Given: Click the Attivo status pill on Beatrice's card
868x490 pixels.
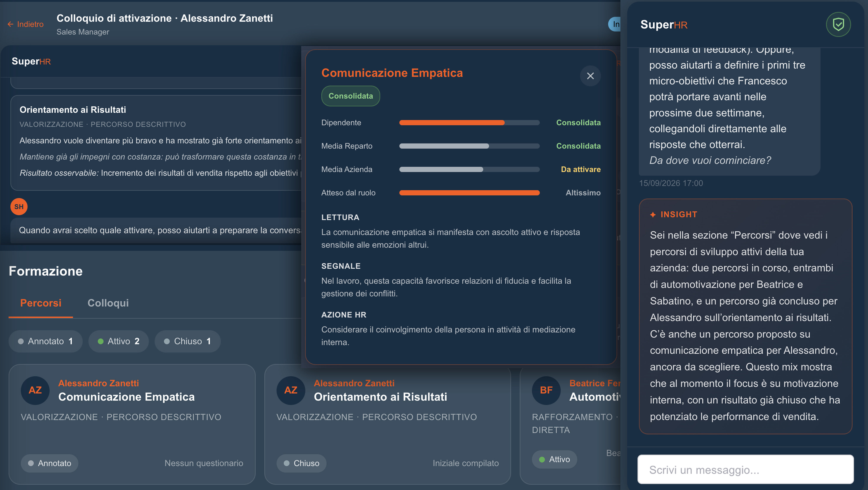Looking at the screenshot, I should click(554, 459).
